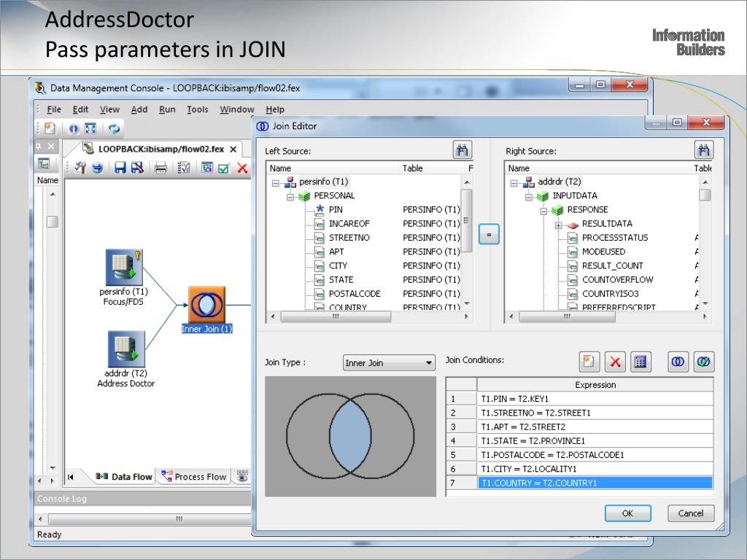Select the RESULT_COUNT field
This screenshot has width=747, height=560.
click(x=613, y=265)
